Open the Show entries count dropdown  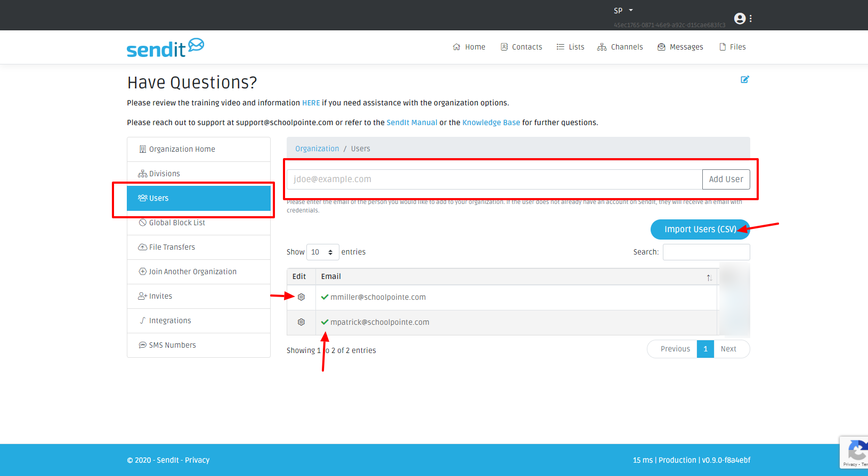322,252
